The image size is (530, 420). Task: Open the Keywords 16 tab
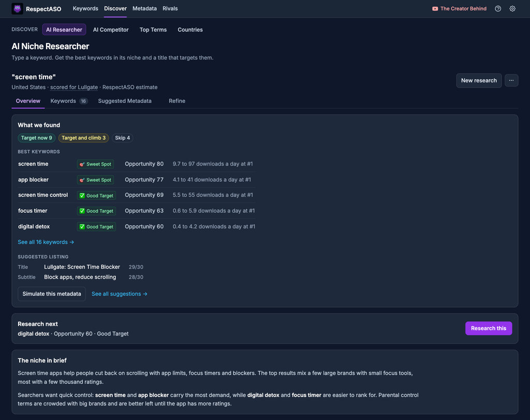tap(69, 101)
